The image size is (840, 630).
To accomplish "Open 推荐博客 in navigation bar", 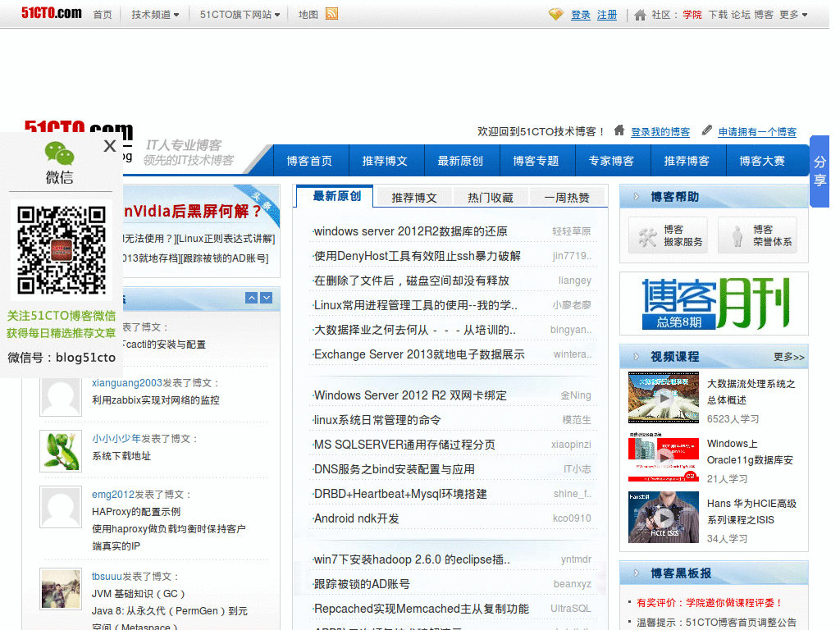I will (x=687, y=161).
